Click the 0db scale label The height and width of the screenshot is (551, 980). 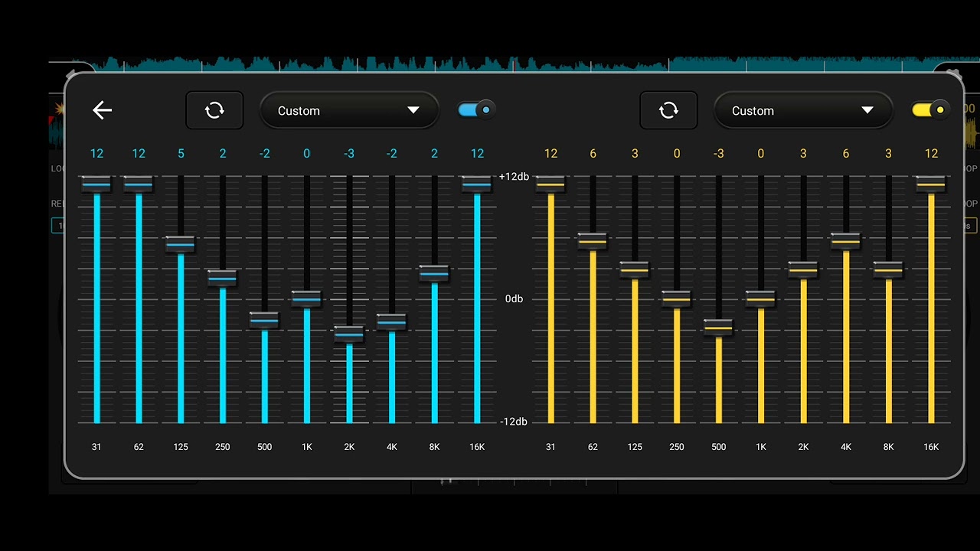(514, 298)
